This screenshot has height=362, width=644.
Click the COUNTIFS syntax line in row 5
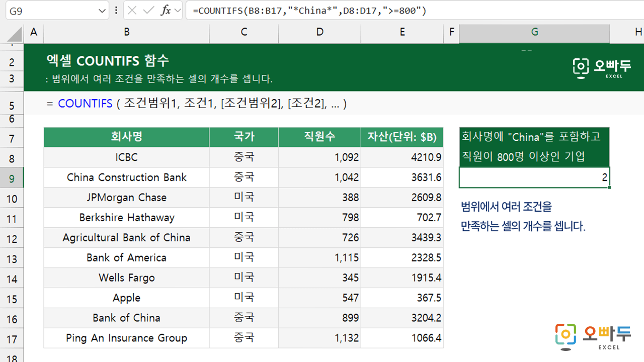tap(196, 104)
